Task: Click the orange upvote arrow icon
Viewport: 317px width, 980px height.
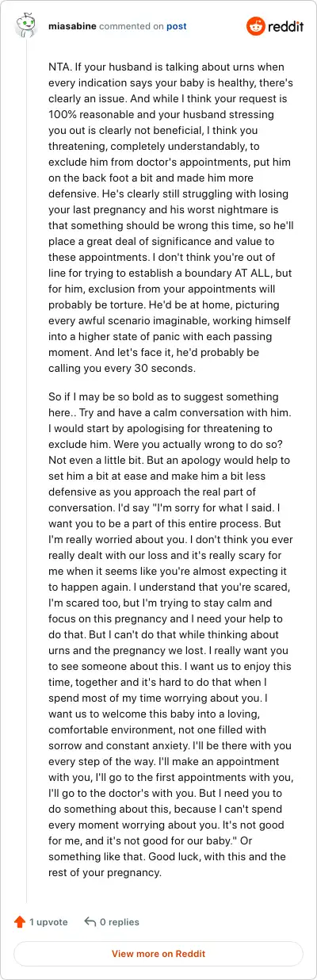Action: tap(20, 922)
